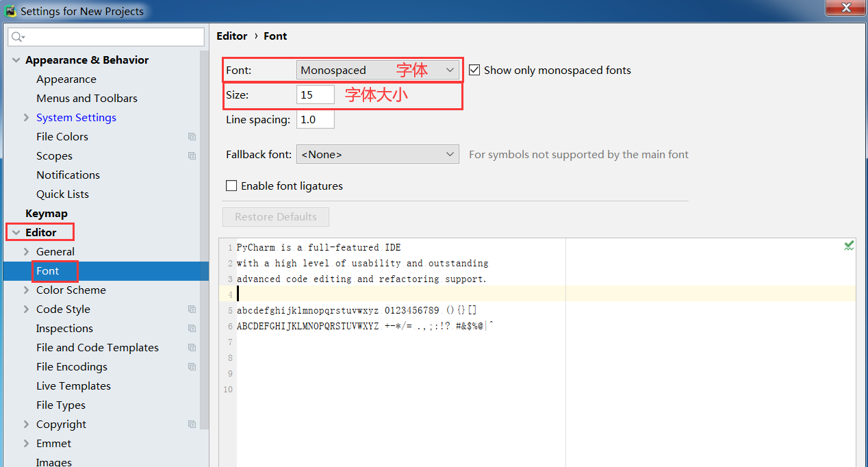
Task: Click the icon beside File Encodings
Action: (x=192, y=366)
